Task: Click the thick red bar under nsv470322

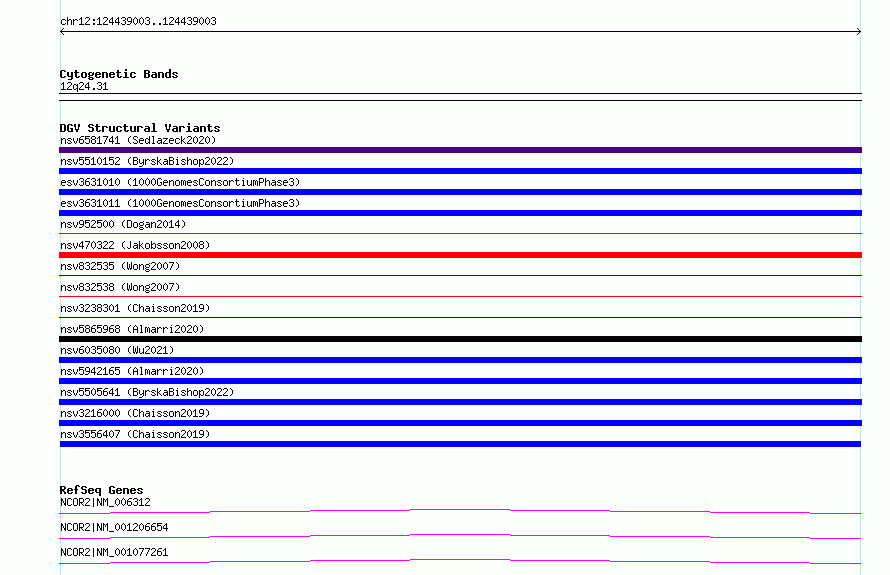Action: point(460,255)
